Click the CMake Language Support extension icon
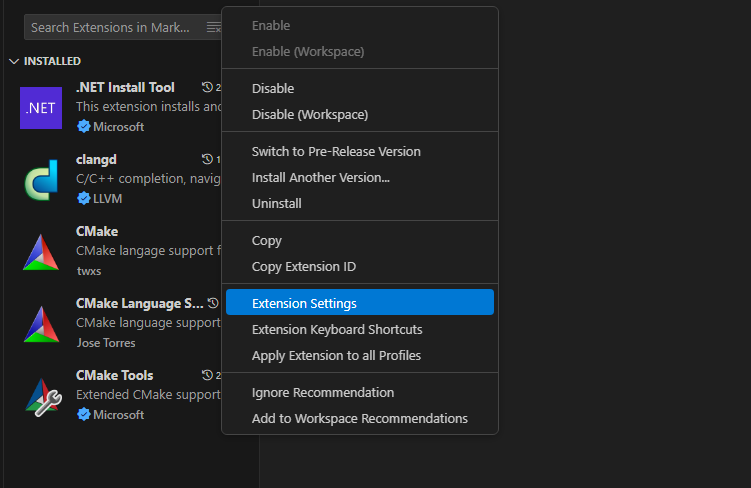The image size is (751, 488). pos(41,324)
